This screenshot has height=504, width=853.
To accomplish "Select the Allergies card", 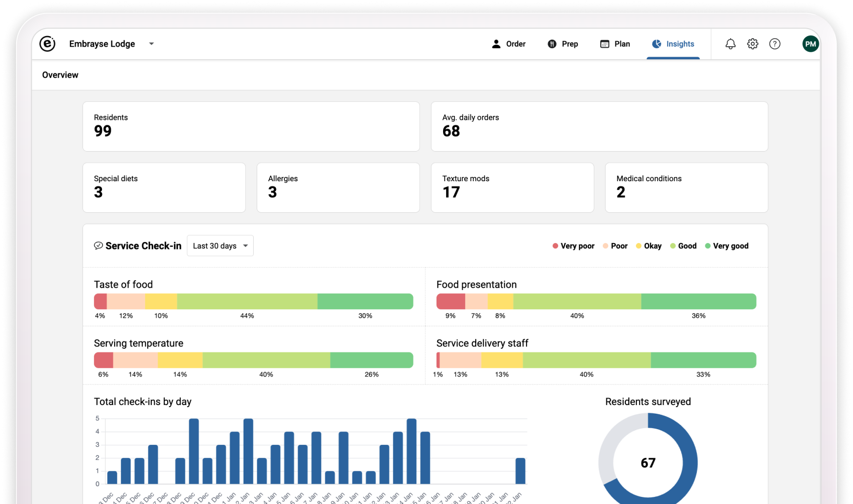I will pos(338,187).
